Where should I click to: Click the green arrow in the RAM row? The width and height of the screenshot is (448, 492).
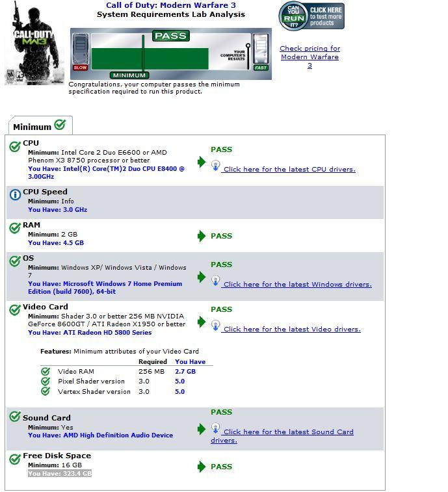[x=201, y=236]
